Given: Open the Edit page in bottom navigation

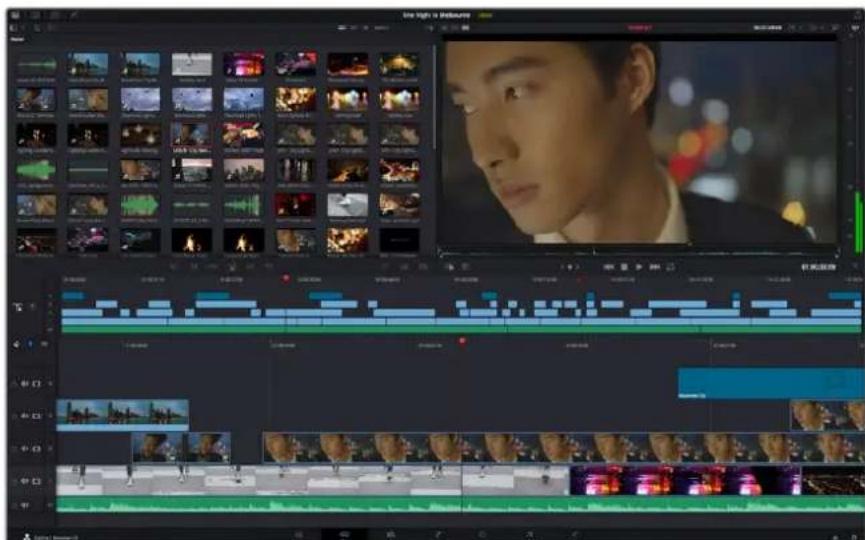Looking at the screenshot, I should [391, 534].
